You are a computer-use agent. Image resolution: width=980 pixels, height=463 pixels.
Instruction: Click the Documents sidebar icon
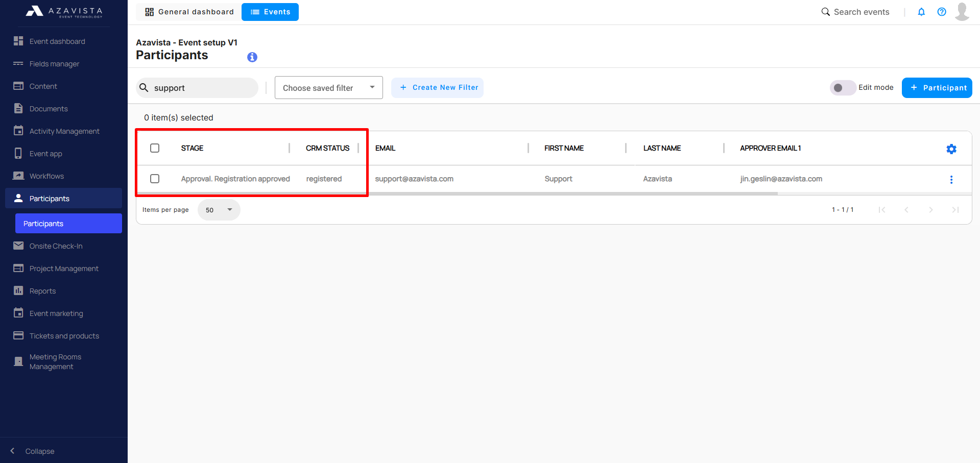pos(18,108)
